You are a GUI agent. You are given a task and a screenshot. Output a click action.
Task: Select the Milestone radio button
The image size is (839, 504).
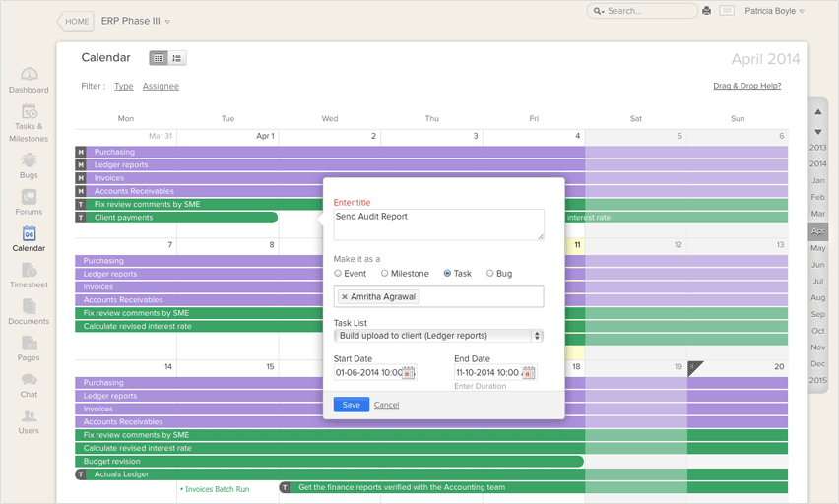385,274
